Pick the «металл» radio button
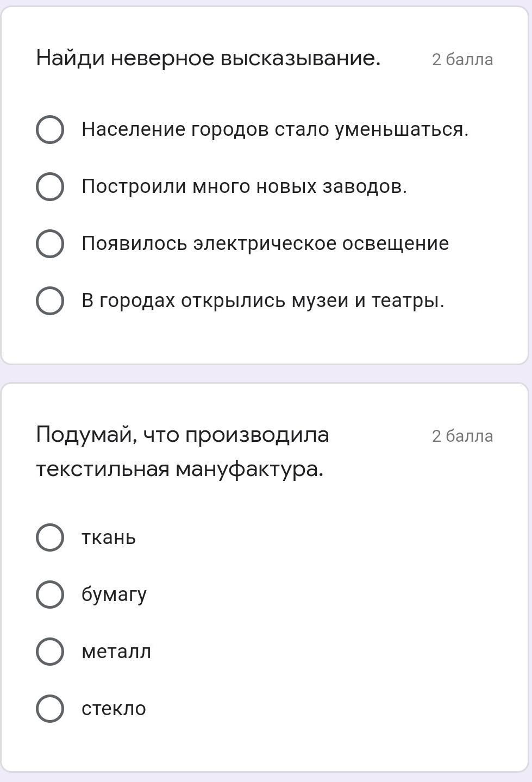Viewport: 532px width, 782px height. [x=50, y=652]
